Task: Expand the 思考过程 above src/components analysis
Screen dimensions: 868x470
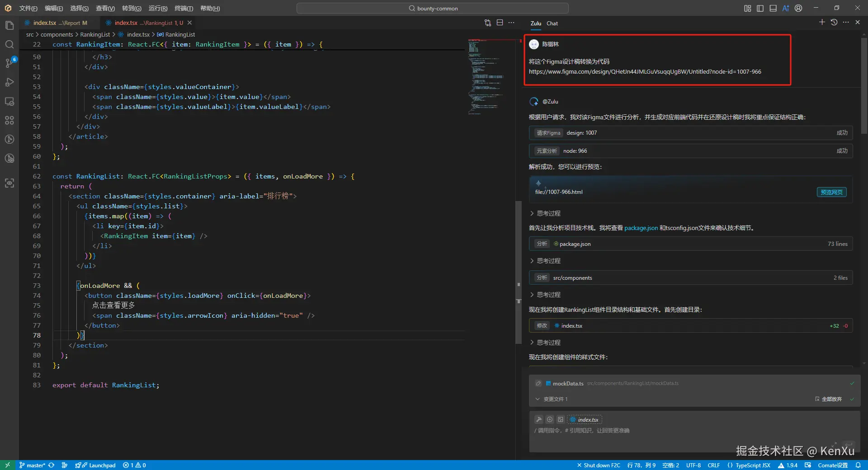Action: [548, 261]
